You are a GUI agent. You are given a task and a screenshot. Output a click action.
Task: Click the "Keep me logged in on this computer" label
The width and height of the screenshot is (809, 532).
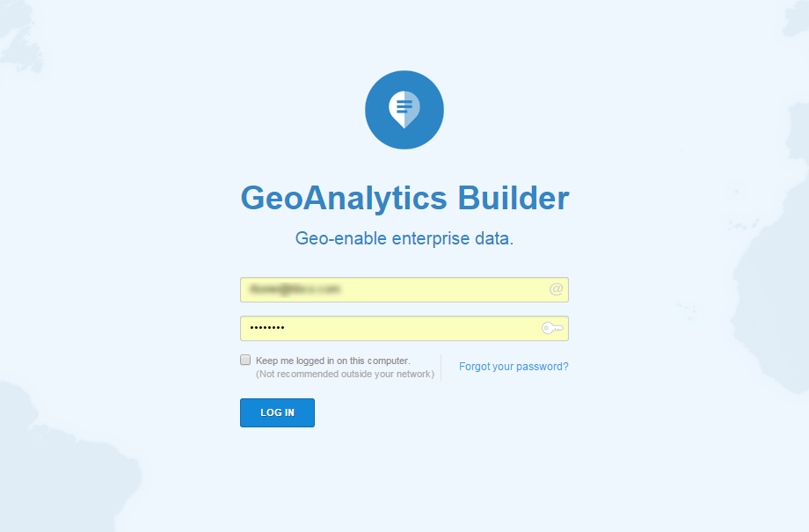point(332,361)
